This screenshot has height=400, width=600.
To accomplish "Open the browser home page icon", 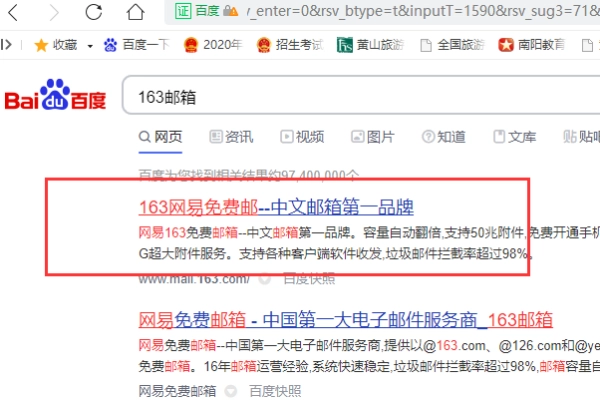I will tap(135, 12).
